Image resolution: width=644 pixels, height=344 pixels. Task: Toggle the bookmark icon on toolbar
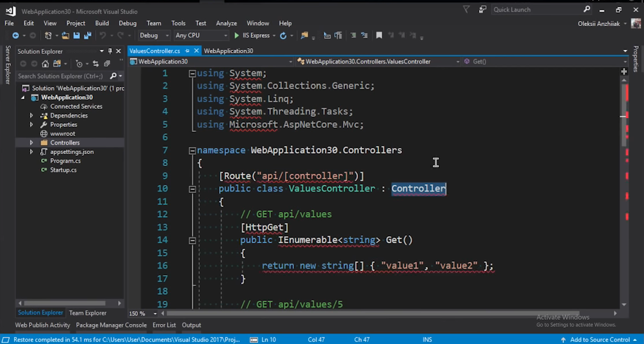point(379,36)
